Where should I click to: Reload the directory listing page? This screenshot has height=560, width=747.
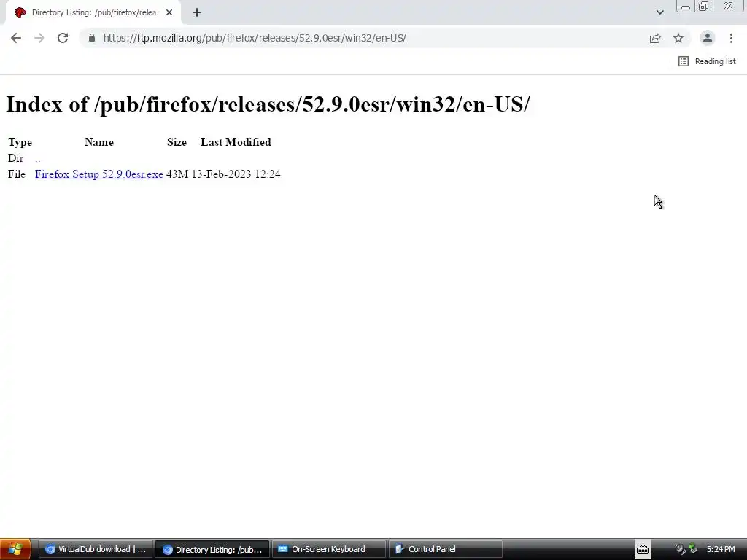click(x=63, y=38)
